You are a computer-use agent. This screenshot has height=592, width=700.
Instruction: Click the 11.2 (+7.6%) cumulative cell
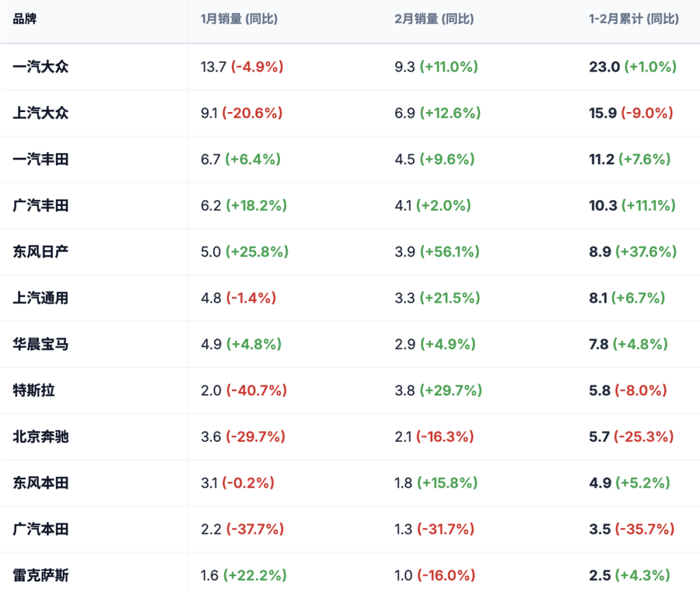(630, 159)
